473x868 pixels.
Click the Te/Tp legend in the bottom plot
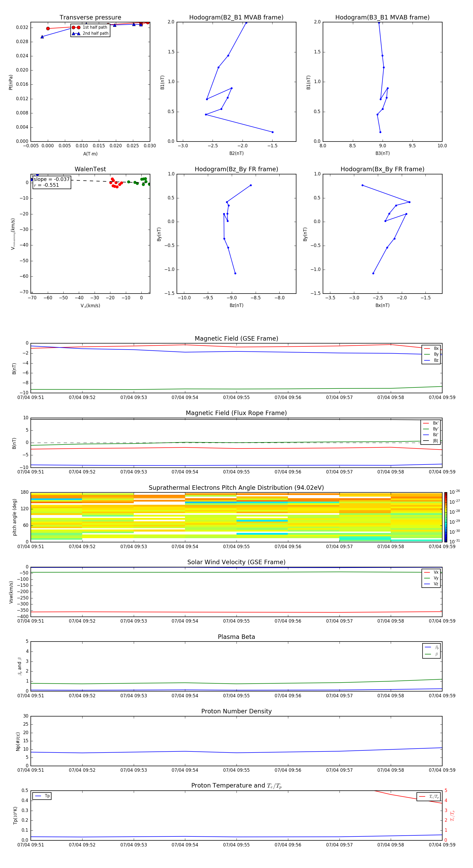[x=428, y=796]
